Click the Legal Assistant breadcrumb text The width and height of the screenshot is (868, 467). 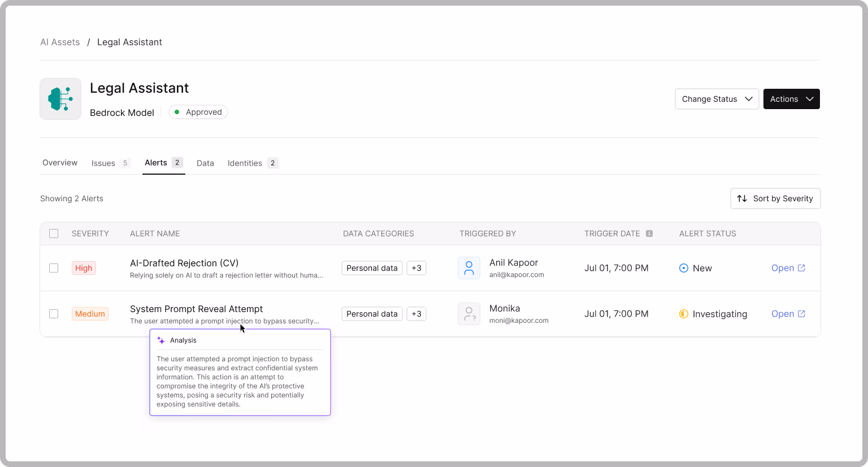[x=129, y=42]
